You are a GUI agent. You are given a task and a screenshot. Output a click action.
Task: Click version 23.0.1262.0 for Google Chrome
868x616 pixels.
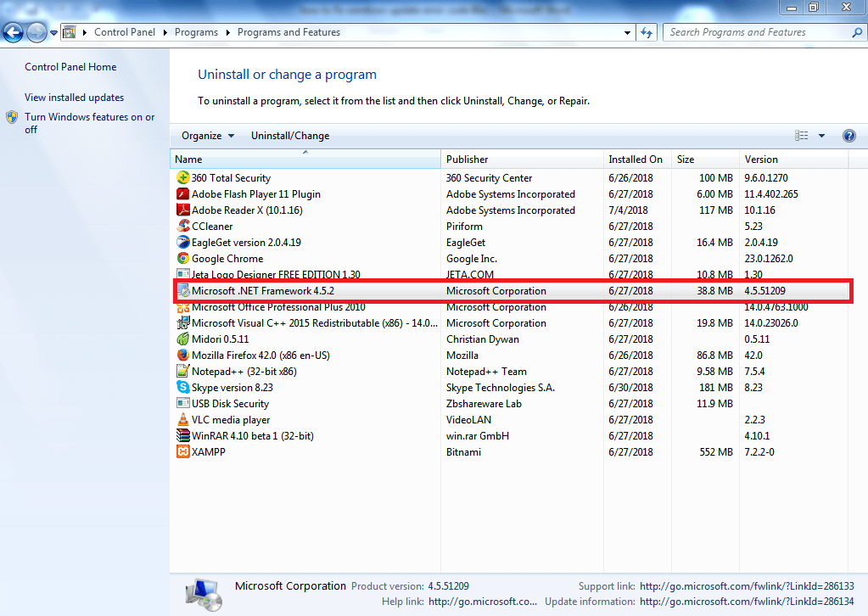(769, 259)
